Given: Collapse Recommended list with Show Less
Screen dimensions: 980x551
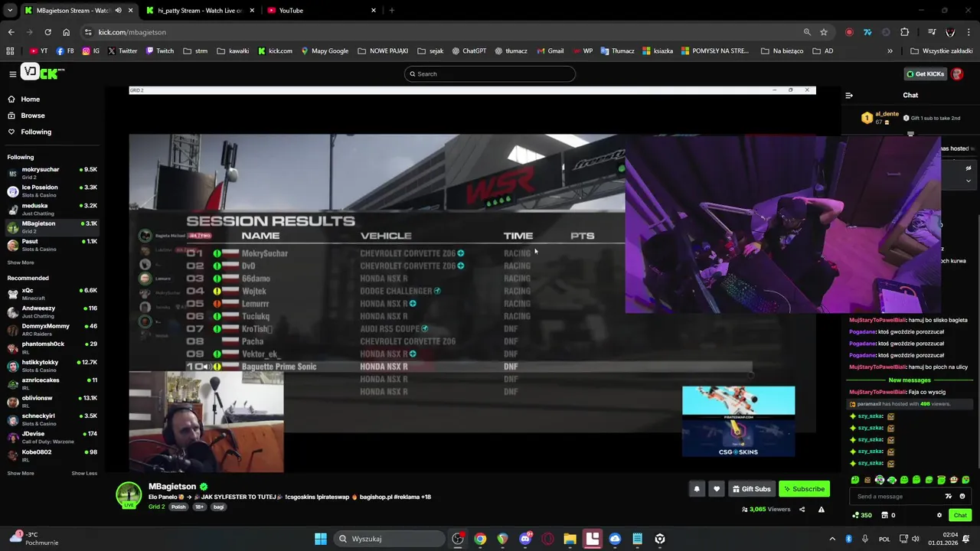Looking at the screenshot, I should point(84,473).
